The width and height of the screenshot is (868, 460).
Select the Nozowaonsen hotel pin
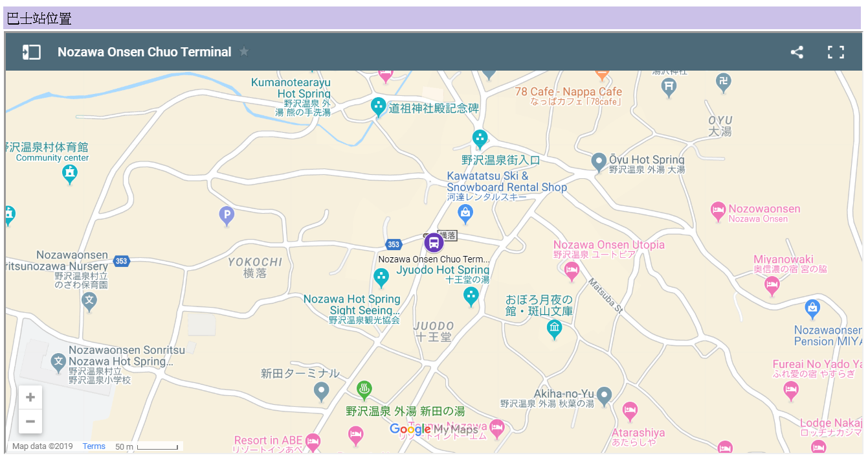coord(718,211)
